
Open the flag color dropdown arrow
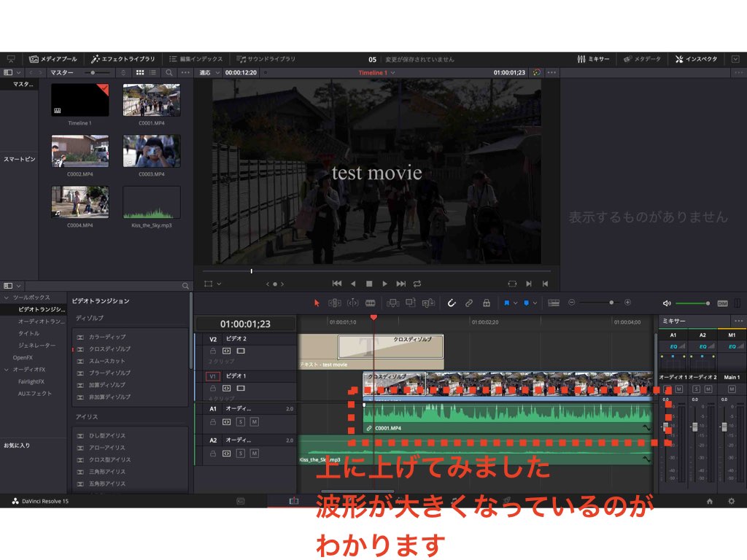coord(516,303)
